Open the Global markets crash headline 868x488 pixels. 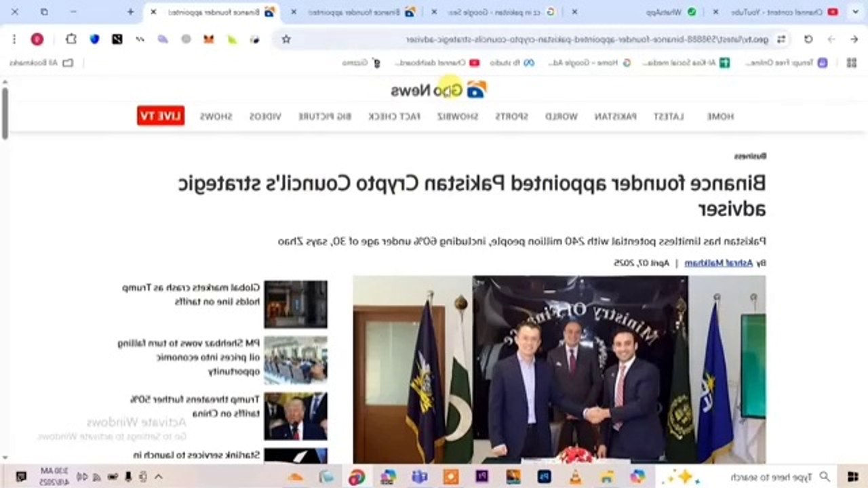(x=191, y=294)
